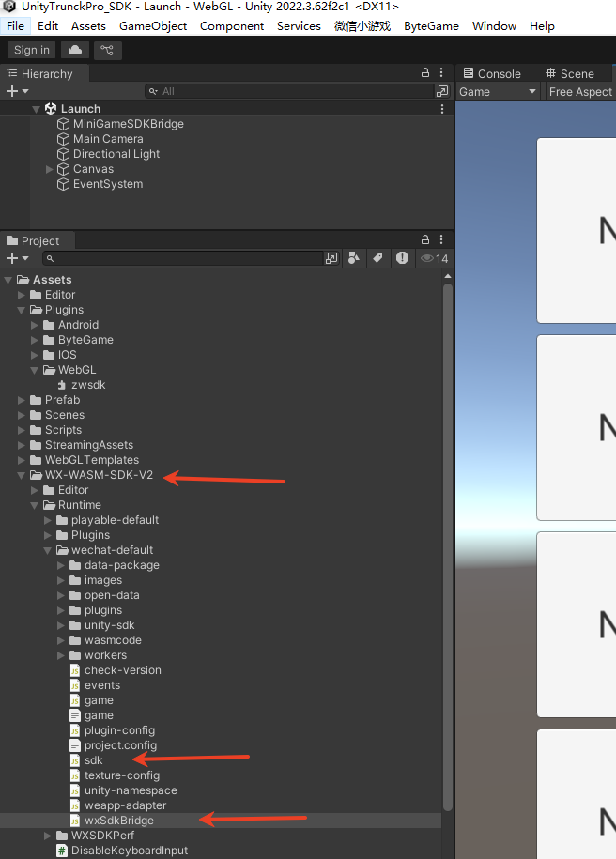Viewport: 616px width, 859px height.
Task: Click the version control icon beside cloud
Action: [107, 50]
